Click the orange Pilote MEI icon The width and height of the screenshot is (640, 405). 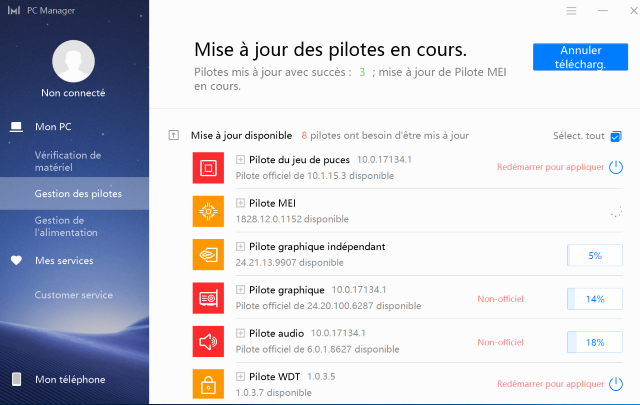[208, 211]
